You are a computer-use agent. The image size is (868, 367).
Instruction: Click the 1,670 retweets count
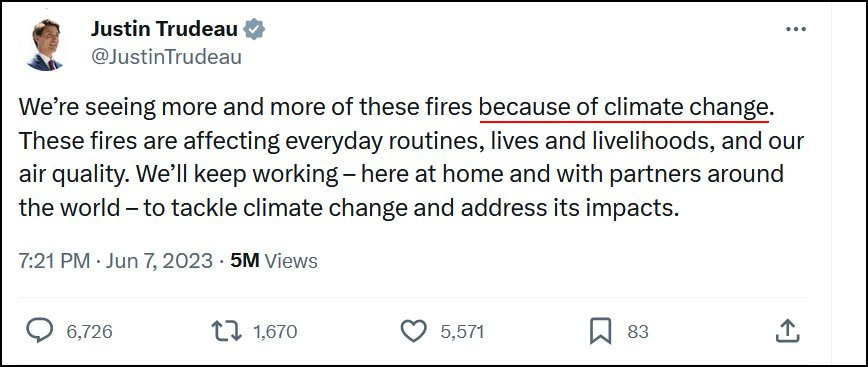pyautogui.click(x=275, y=332)
